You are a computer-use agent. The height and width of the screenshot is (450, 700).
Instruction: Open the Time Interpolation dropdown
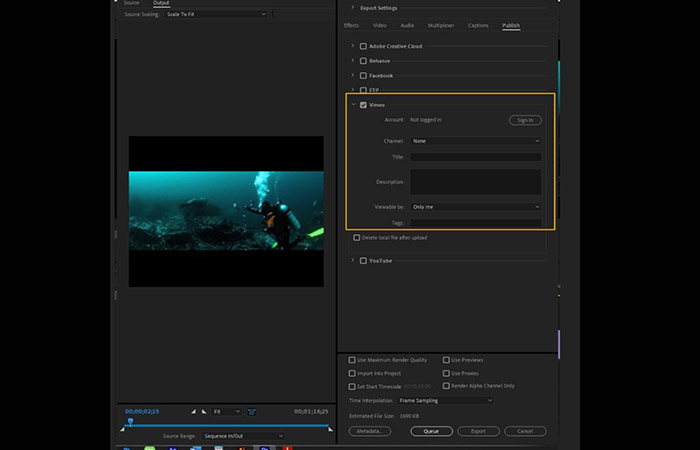pyautogui.click(x=445, y=400)
